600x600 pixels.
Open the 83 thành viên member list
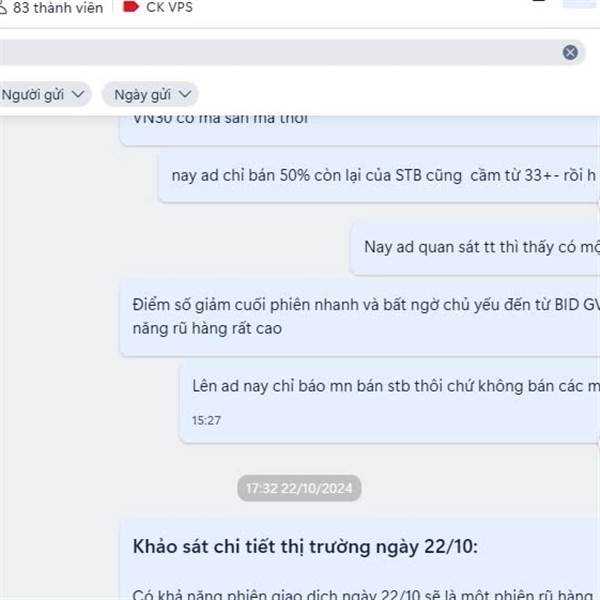click(x=58, y=7)
